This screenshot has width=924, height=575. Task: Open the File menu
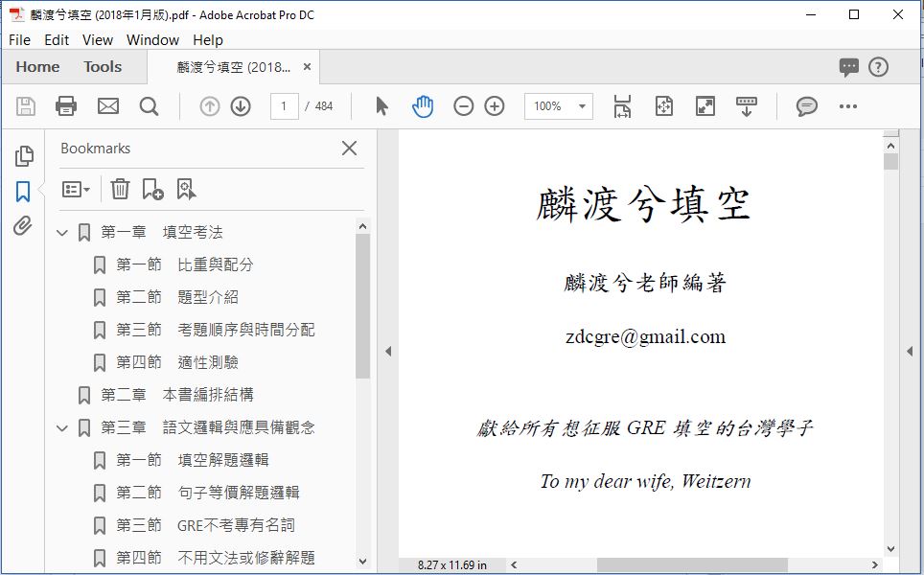tap(19, 40)
